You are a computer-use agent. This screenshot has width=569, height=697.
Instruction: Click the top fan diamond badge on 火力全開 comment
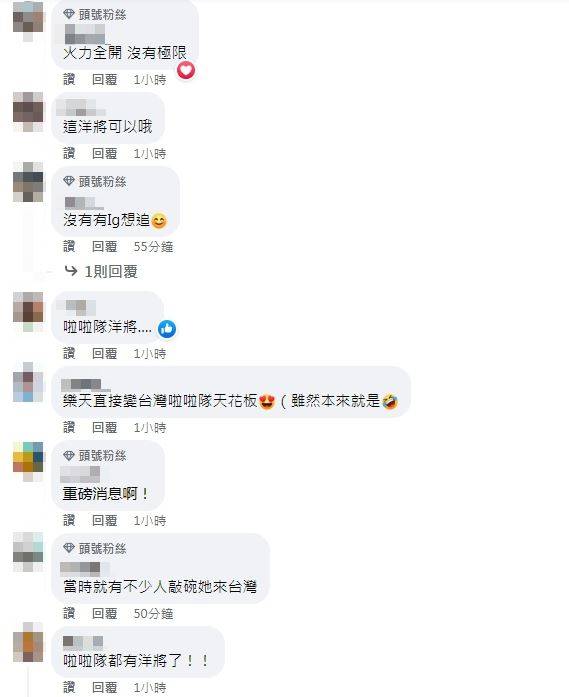pyautogui.click(x=68, y=14)
